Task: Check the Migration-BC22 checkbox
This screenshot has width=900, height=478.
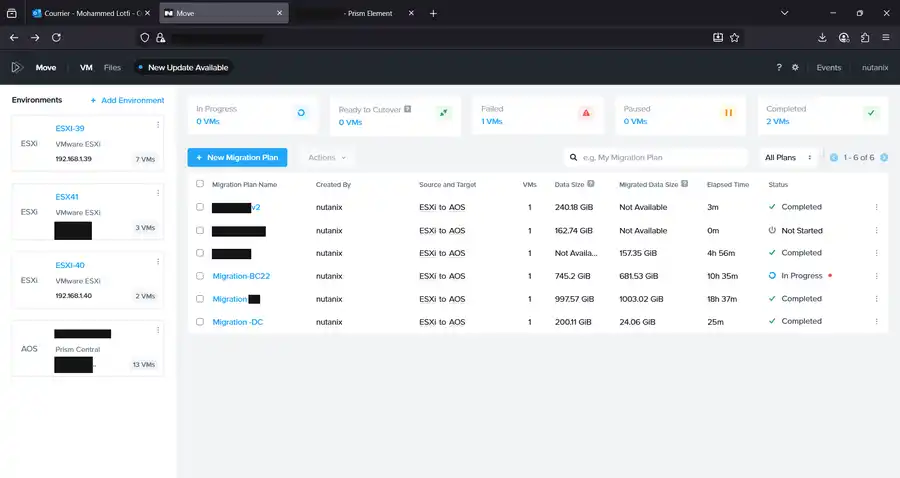Action: [x=200, y=275]
